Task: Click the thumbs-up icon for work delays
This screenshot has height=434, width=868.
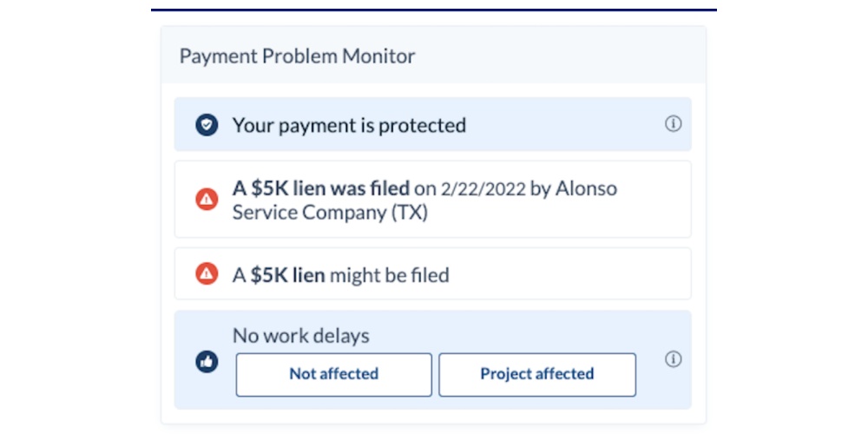Action: tap(207, 362)
